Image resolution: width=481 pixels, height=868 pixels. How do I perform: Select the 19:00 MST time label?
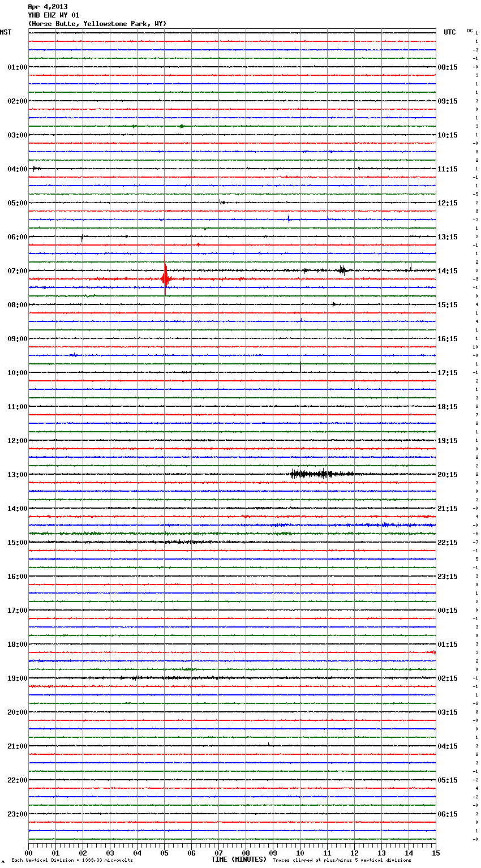[x=18, y=678]
